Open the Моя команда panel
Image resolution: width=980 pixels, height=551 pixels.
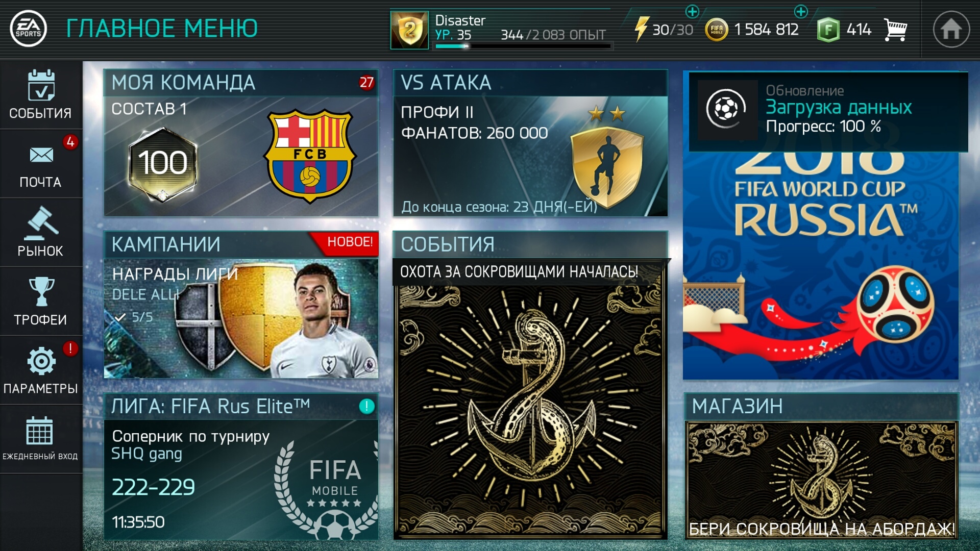tap(241, 143)
